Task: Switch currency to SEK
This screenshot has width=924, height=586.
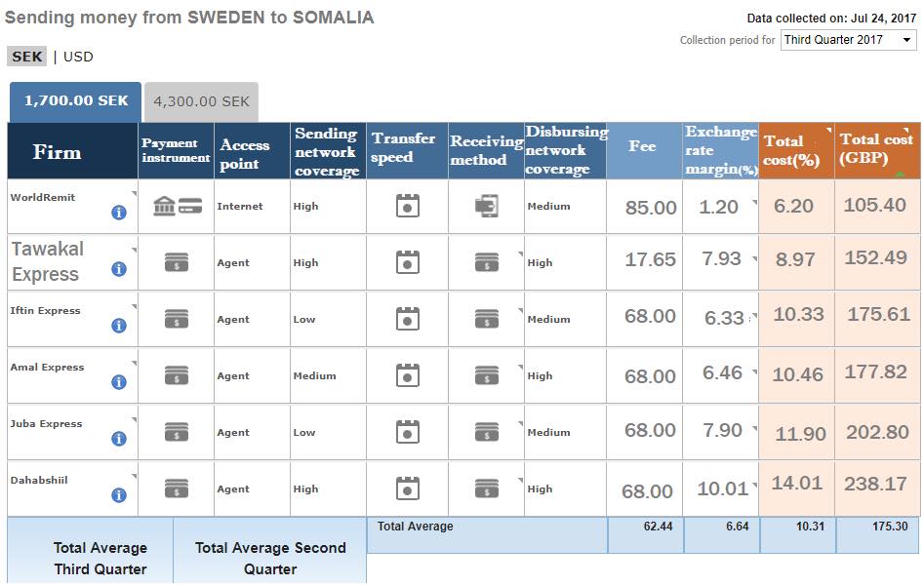Action: (x=27, y=57)
